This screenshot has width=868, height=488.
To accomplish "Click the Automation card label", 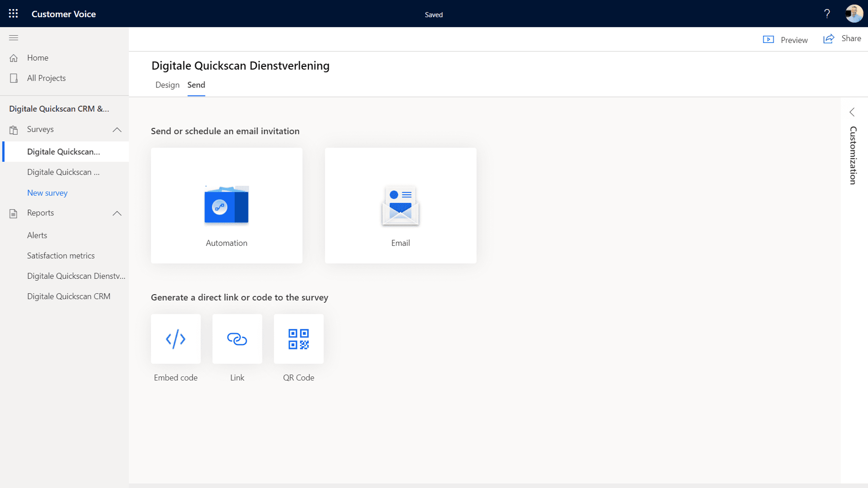I will click(227, 243).
